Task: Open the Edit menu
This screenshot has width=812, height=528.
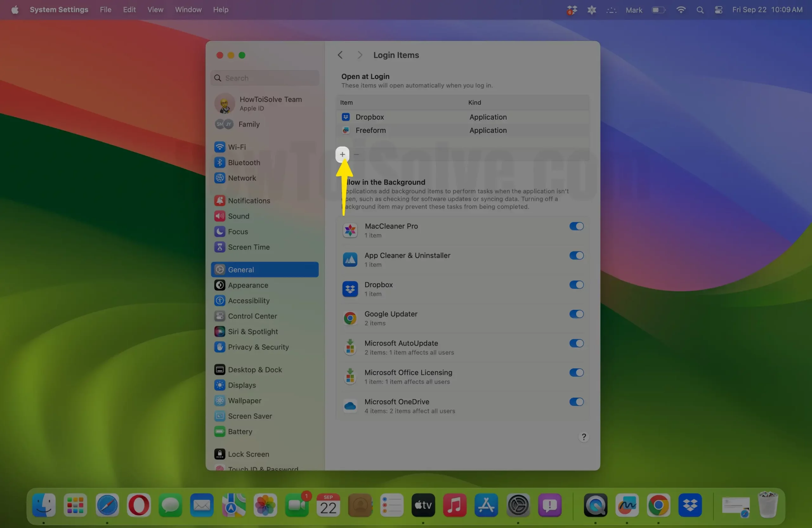Action: (x=129, y=10)
